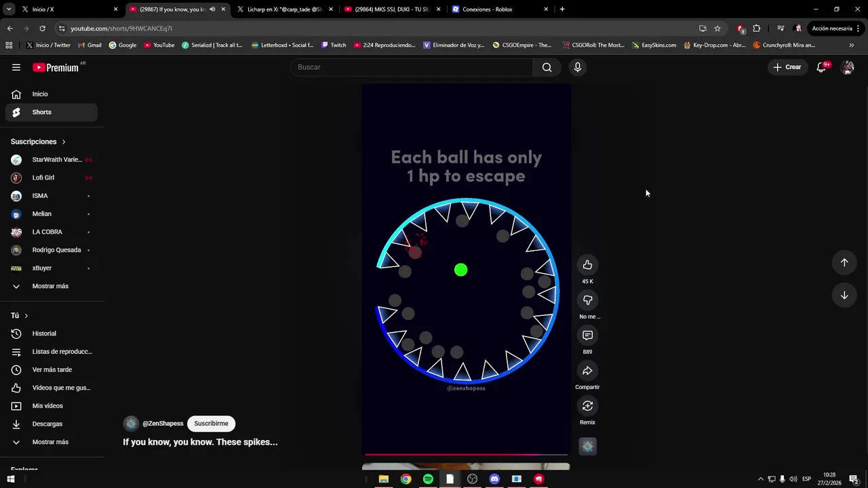
Task: Click the Remix icon
Action: (x=587, y=406)
